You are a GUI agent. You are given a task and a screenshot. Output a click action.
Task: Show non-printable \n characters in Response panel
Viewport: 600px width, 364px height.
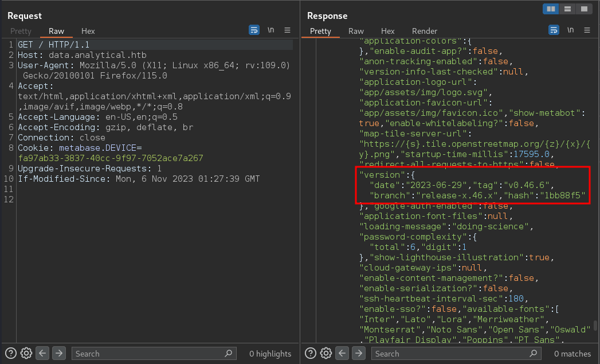[571, 30]
